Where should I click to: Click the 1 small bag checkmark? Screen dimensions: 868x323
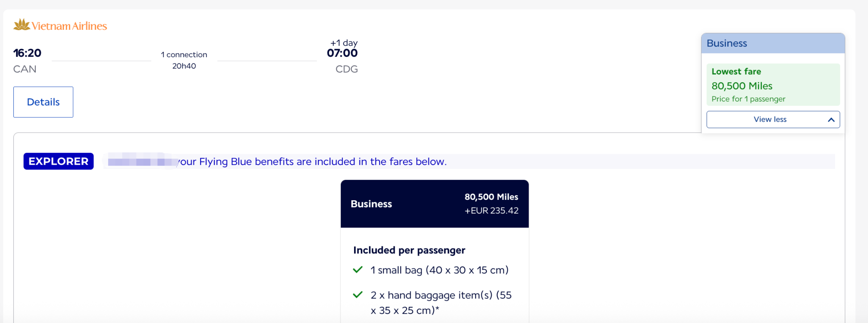[358, 270]
